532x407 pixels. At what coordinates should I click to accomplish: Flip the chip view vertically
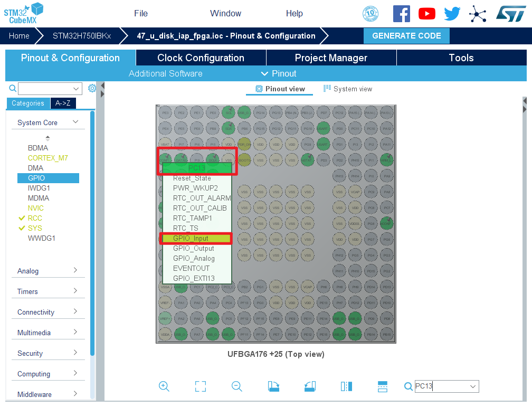pos(383,386)
